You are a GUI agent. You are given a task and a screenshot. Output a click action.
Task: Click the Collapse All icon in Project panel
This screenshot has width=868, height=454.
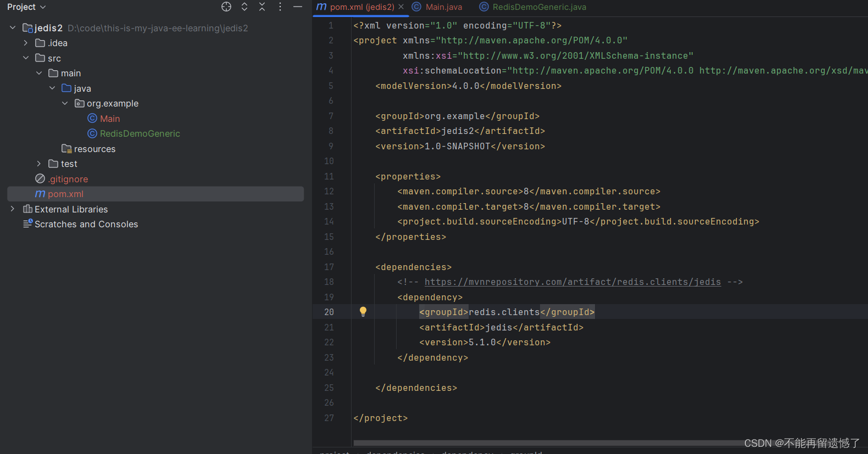click(x=262, y=7)
